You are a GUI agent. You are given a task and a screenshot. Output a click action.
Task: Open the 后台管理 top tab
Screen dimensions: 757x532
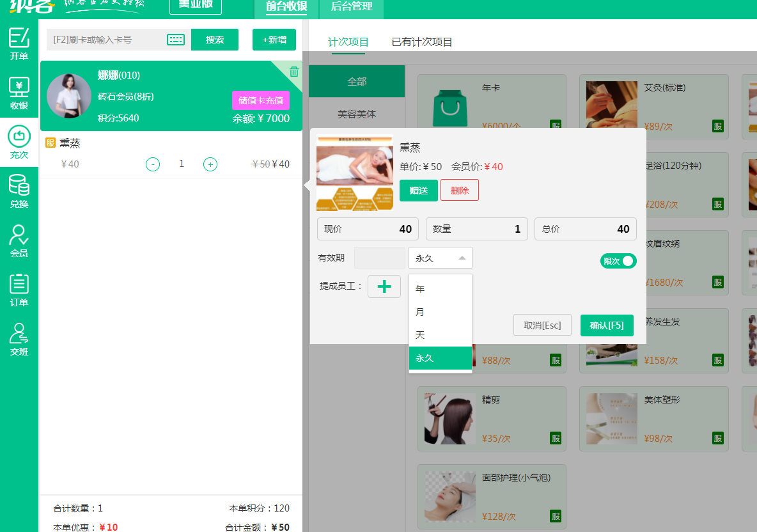tap(352, 7)
